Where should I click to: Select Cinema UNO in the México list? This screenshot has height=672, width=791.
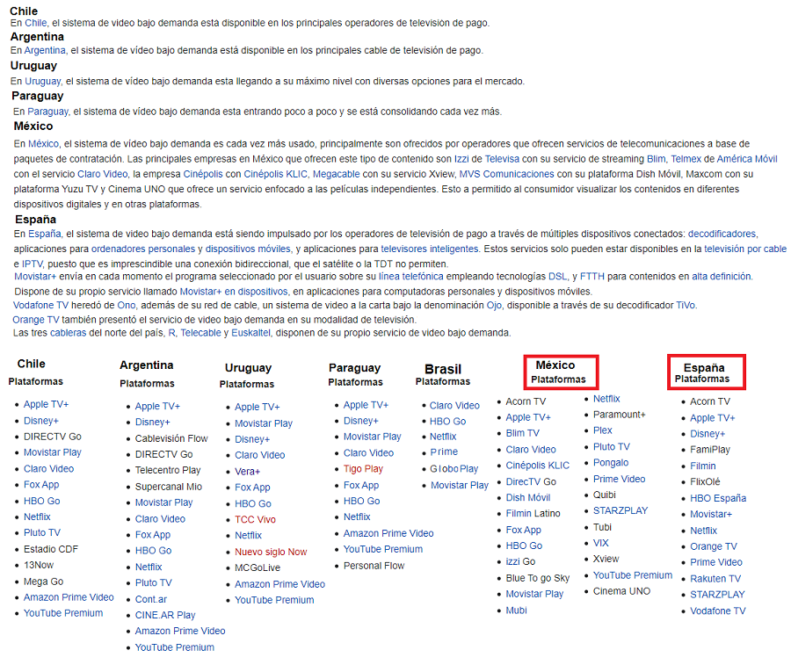[622, 591]
